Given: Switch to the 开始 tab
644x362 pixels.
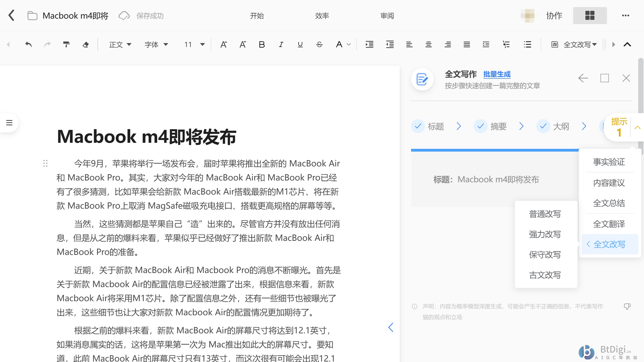Looking at the screenshot, I should pos(257,16).
